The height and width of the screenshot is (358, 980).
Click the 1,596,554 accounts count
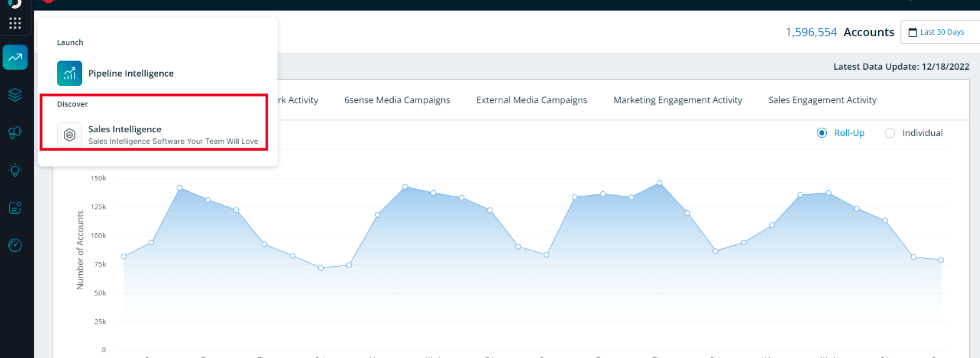point(811,32)
